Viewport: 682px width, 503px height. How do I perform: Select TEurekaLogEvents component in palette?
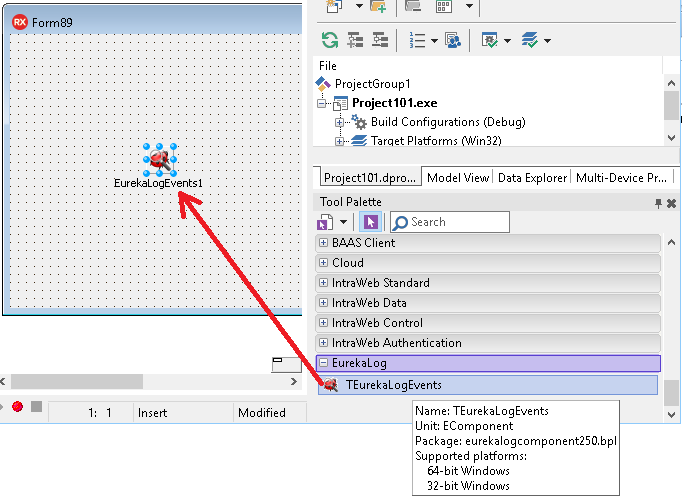488,385
